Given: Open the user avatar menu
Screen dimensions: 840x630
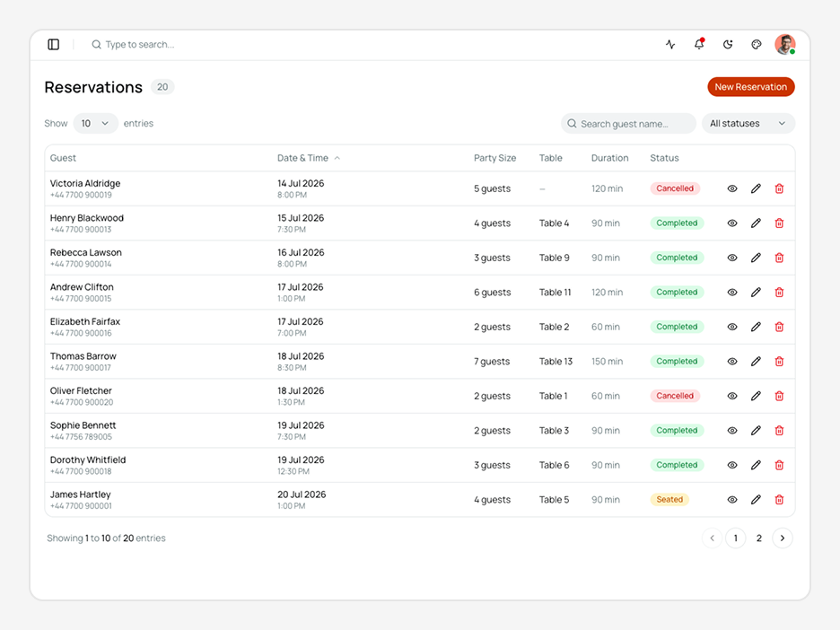Looking at the screenshot, I should pos(785,45).
